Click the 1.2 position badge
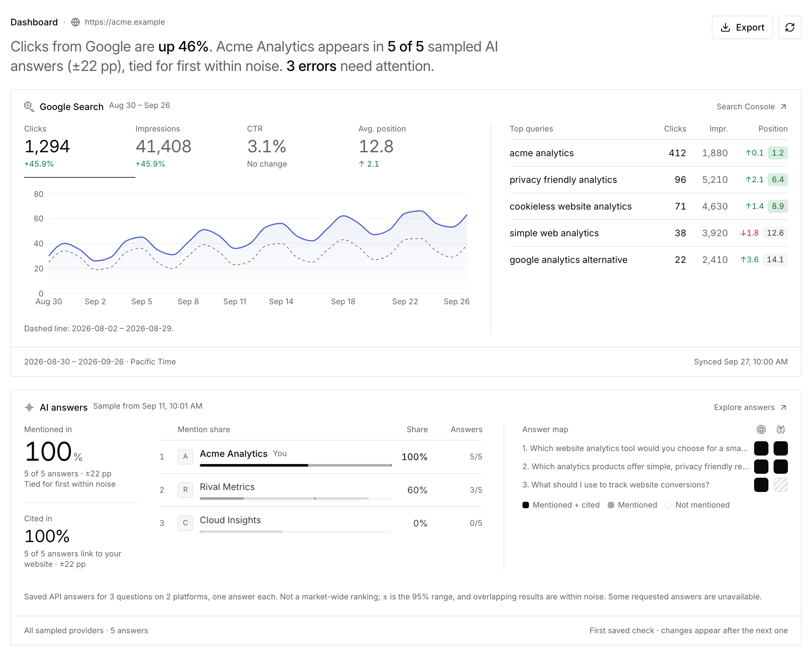 coord(778,153)
